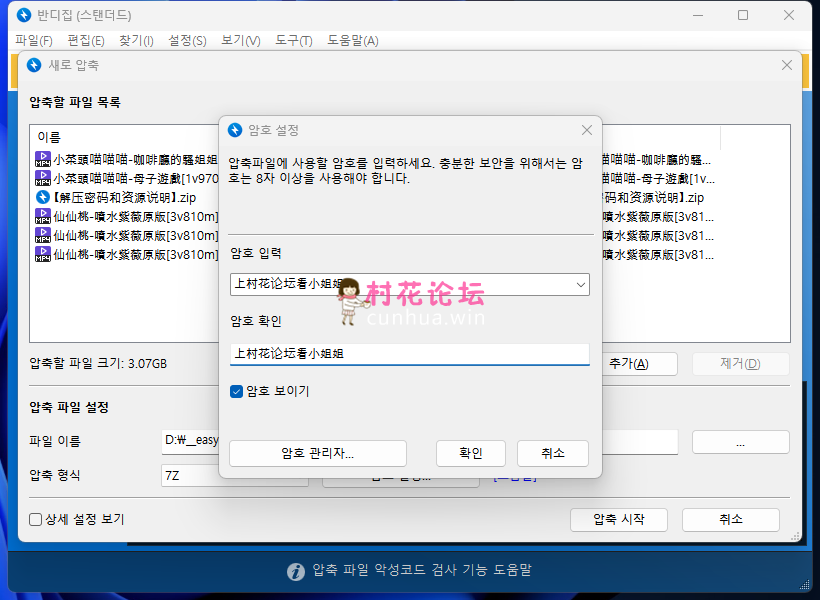Click the 새로 압축 dialog title icon
820x600 pixels.
(x=34, y=65)
